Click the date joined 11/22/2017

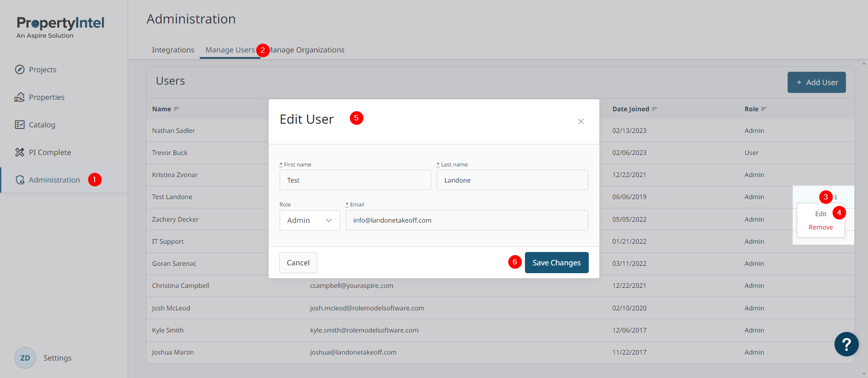coord(629,352)
